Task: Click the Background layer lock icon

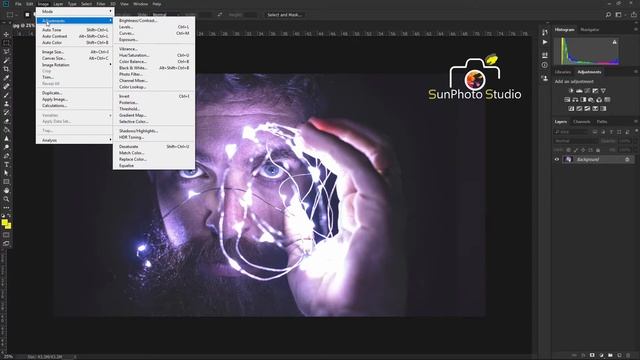Action: click(627, 160)
